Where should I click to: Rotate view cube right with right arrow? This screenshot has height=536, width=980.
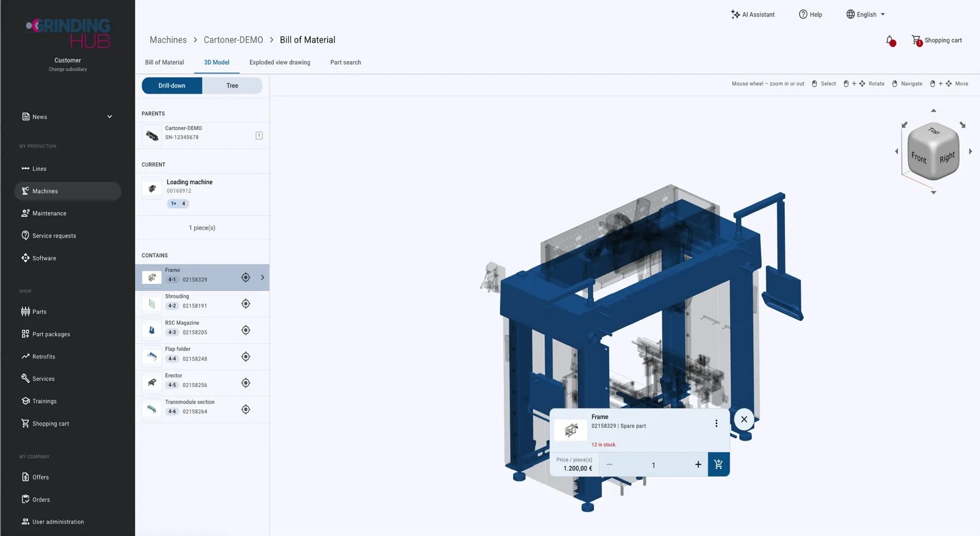970,151
